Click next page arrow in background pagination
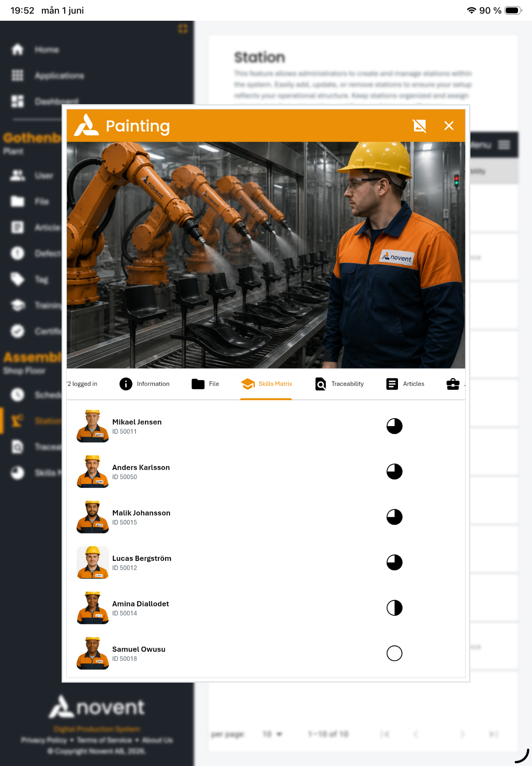This screenshot has width=532, height=766. tap(463, 734)
